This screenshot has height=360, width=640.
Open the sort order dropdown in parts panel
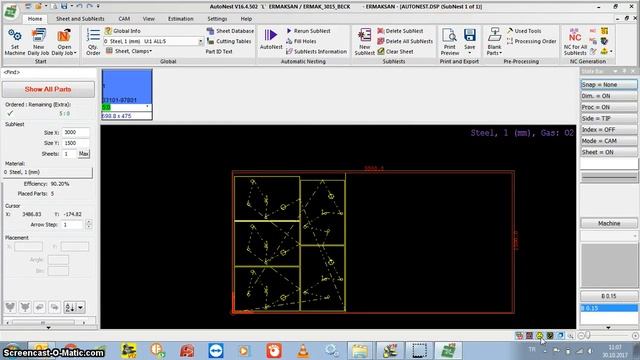[80, 307]
